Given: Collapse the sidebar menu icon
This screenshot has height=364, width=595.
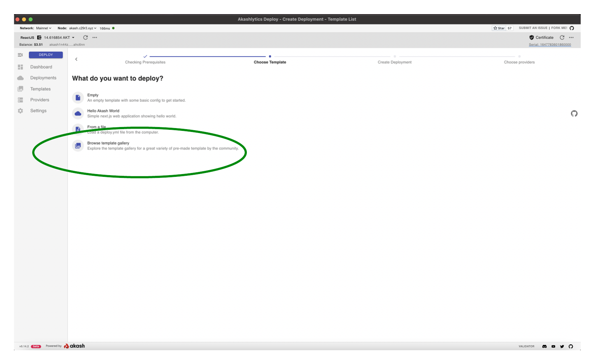Looking at the screenshot, I should coord(20,55).
